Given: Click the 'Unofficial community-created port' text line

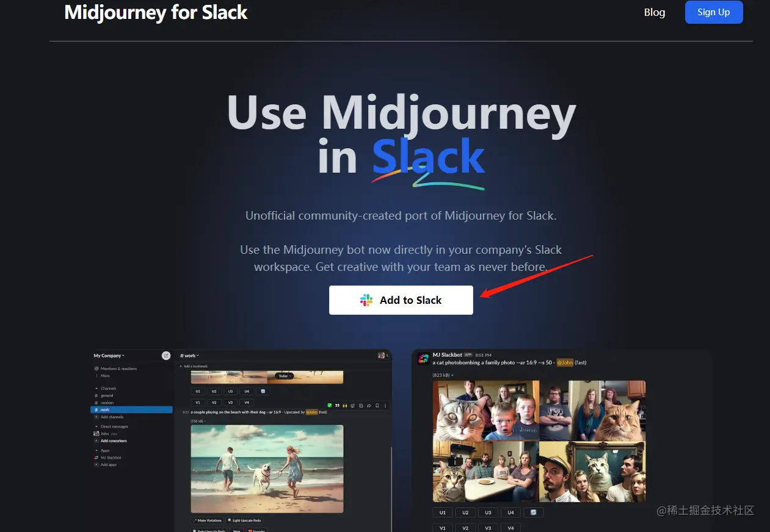Looking at the screenshot, I should pos(401,215).
